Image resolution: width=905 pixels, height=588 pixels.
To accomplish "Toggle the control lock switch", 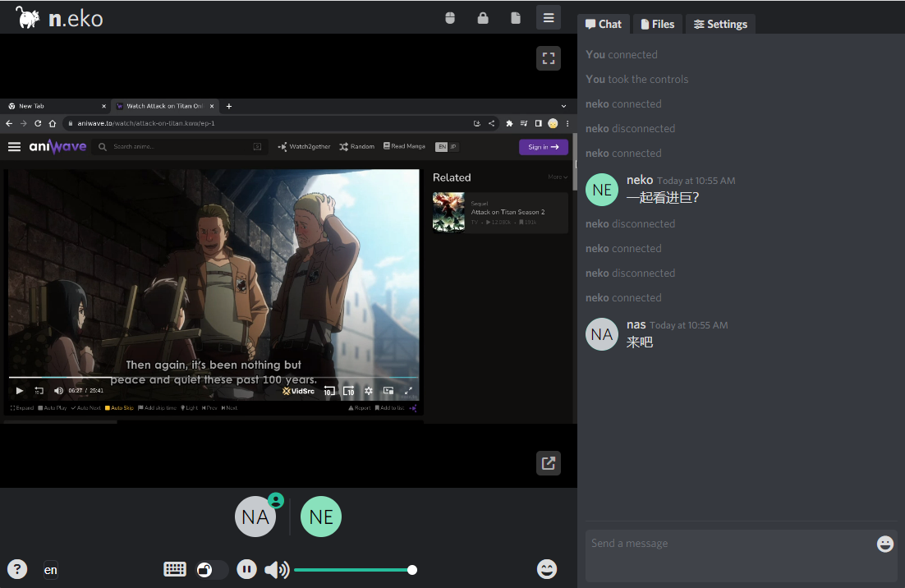I will click(212, 570).
